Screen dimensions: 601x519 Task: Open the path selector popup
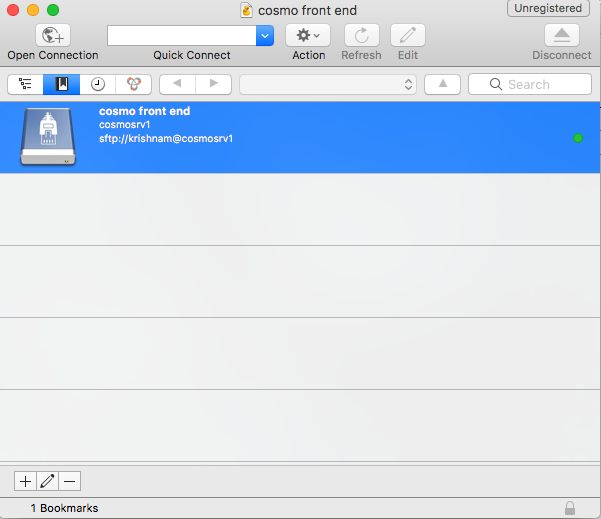coord(328,84)
